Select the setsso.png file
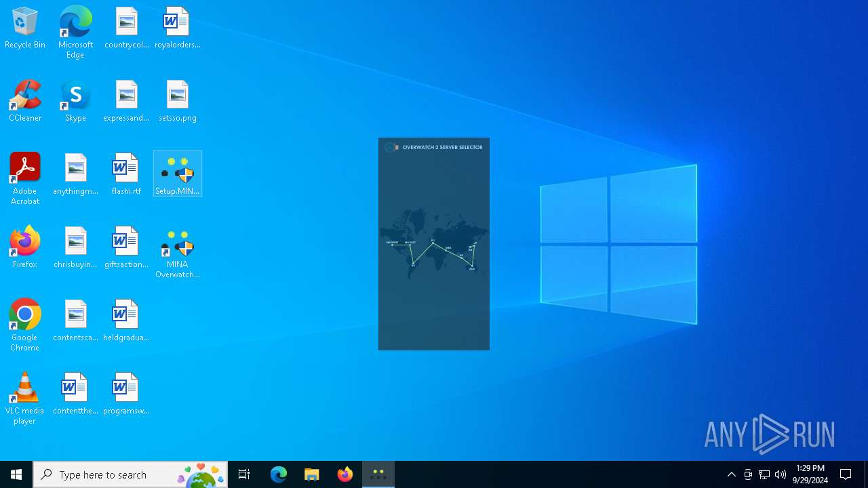The image size is (868, 488). pyautogui.click(x=177, y=102)
